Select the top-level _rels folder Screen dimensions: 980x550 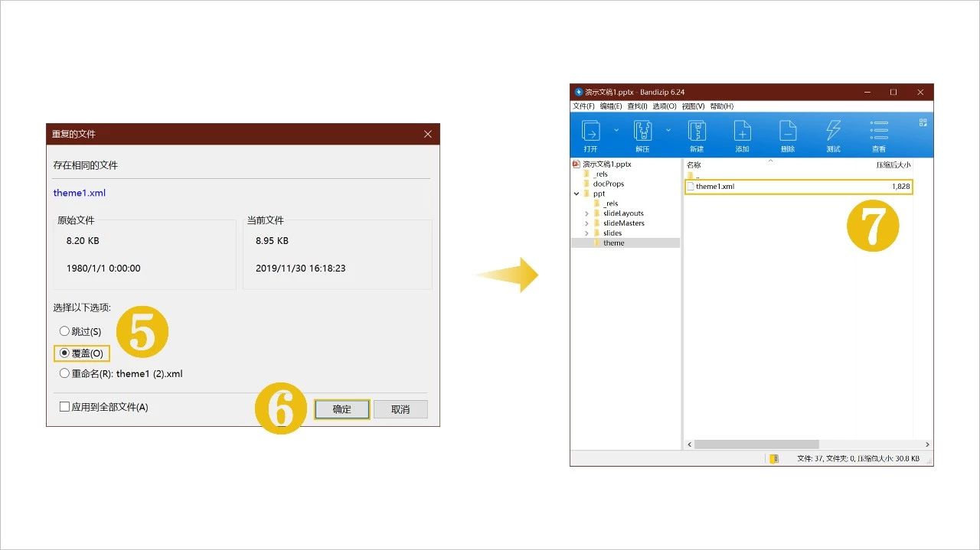[x=596, y=174]
